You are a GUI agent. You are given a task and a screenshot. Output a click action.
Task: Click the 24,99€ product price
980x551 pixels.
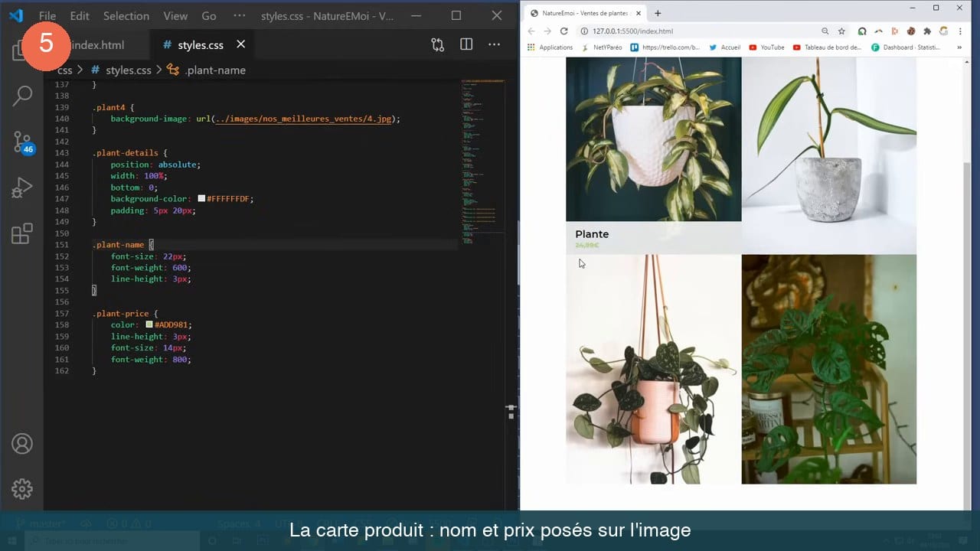click(x=586, y=245)
